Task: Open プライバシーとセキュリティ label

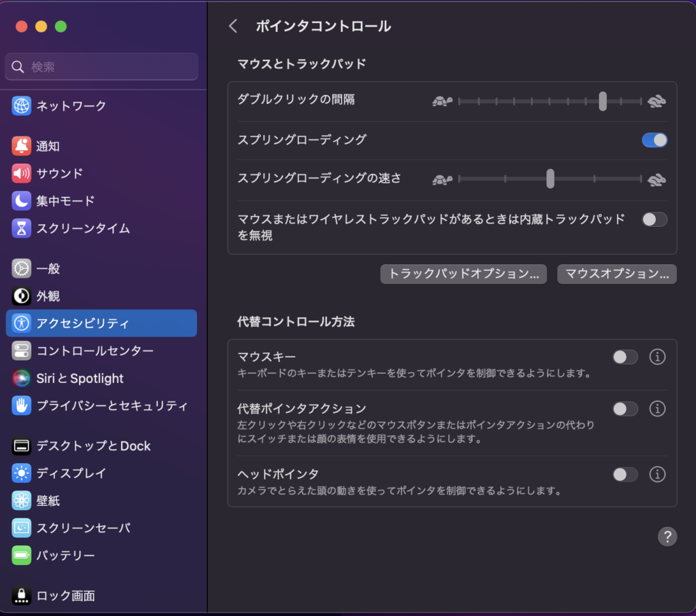Action: (112, 405)
